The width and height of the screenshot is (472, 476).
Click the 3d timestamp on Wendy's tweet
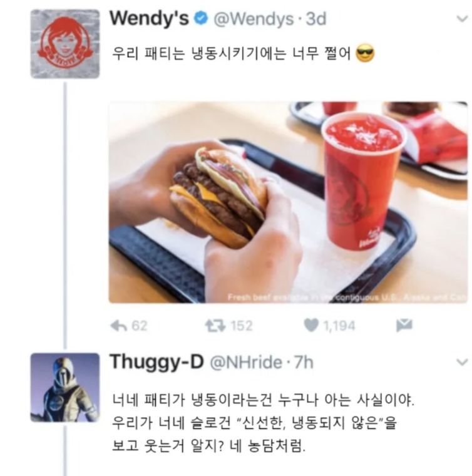tap(316, 19)
